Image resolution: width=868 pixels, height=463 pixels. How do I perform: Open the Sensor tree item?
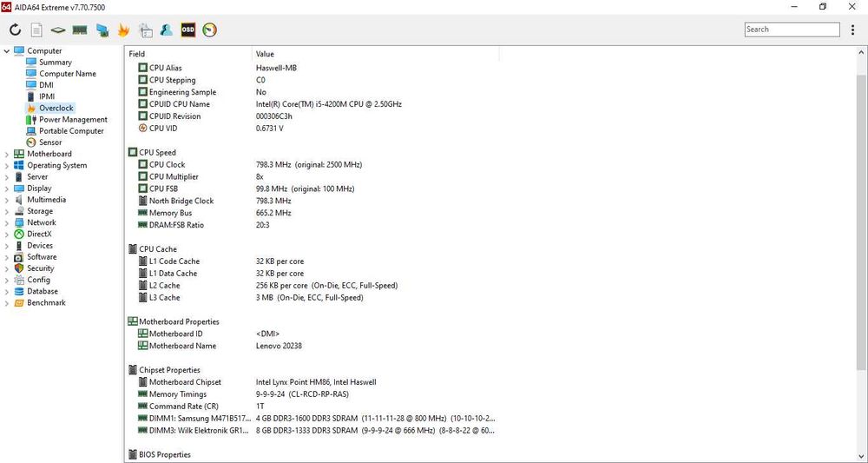(50, 142)
